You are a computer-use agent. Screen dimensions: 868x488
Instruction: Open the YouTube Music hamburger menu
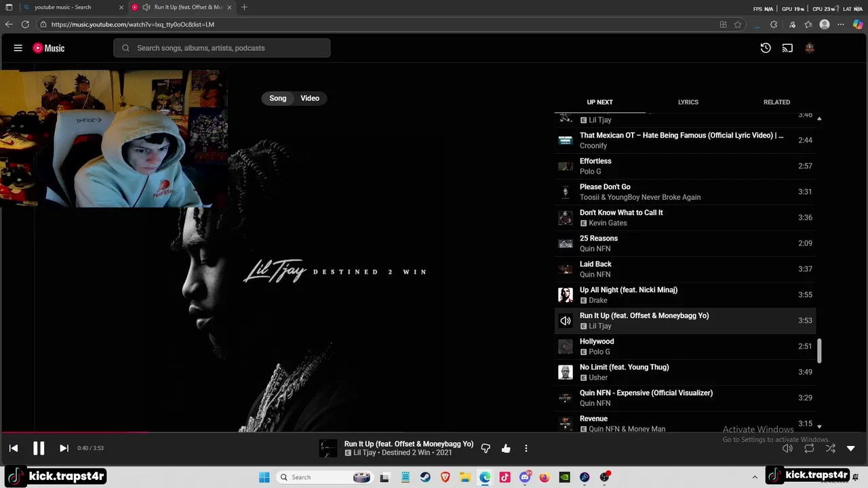(18, 48)
